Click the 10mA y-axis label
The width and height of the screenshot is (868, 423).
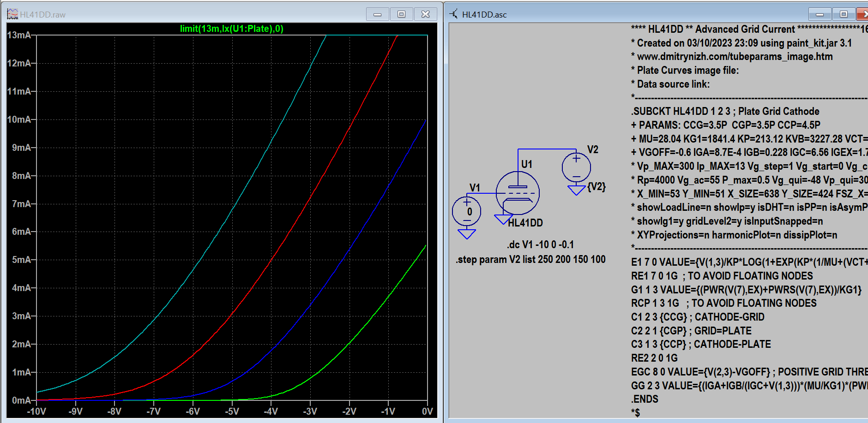(19, 119)
